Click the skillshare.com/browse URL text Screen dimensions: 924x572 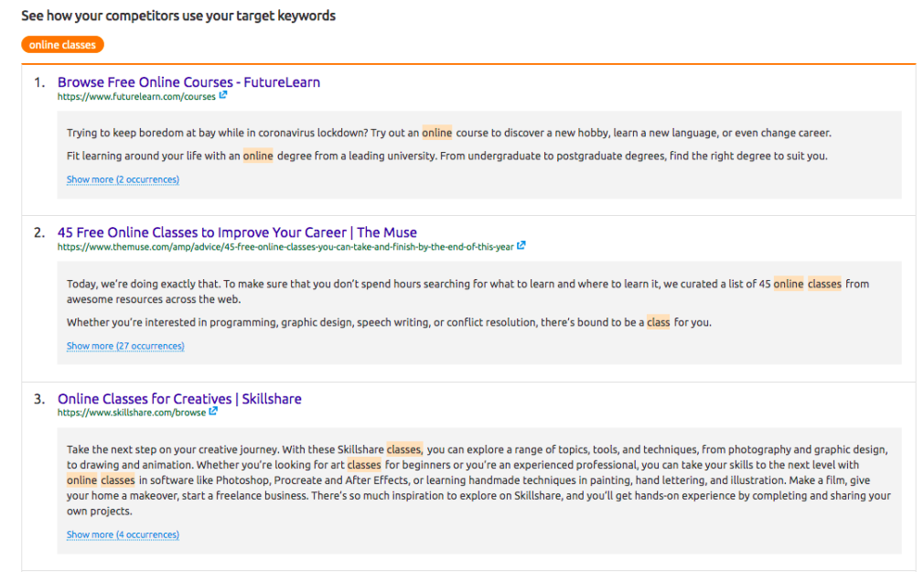[x=131, y=413]
